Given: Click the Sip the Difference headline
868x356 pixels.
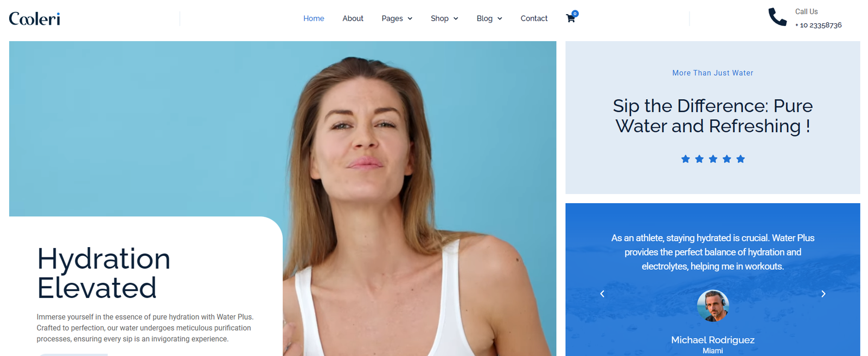Looking at the screenshot, I should pyautogui.click(x=713, y=116).
